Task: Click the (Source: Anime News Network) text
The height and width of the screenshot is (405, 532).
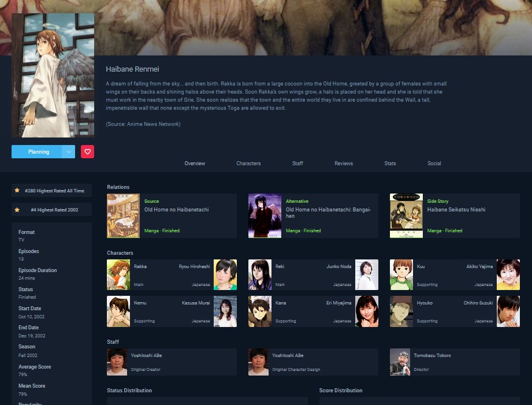Action: pyautogui.click(x=143, y=124)
